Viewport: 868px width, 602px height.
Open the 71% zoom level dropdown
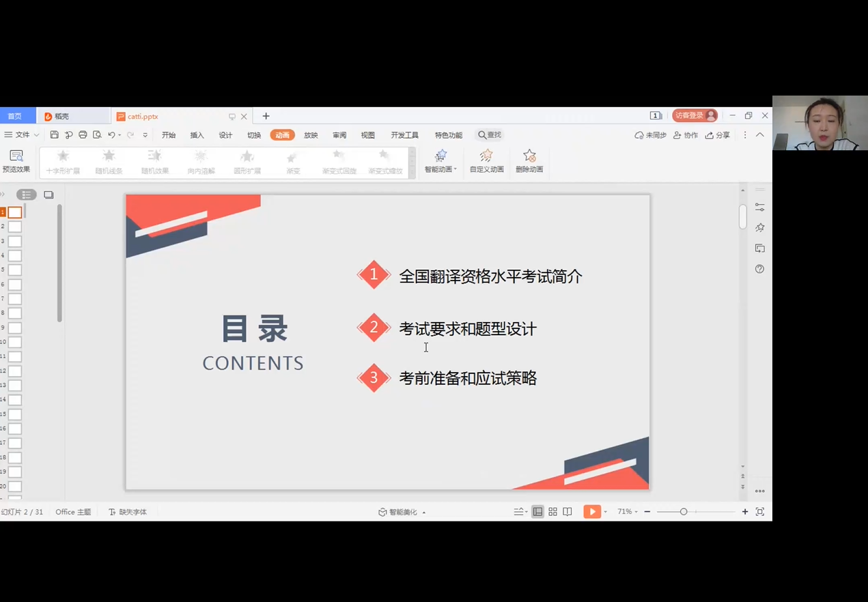click(628, 512)
